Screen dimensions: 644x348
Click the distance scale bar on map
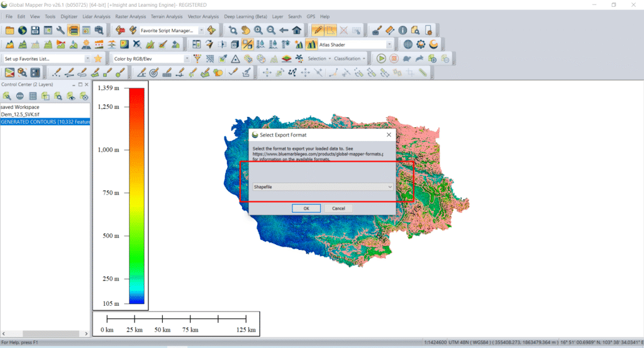(x=177, y=323)
